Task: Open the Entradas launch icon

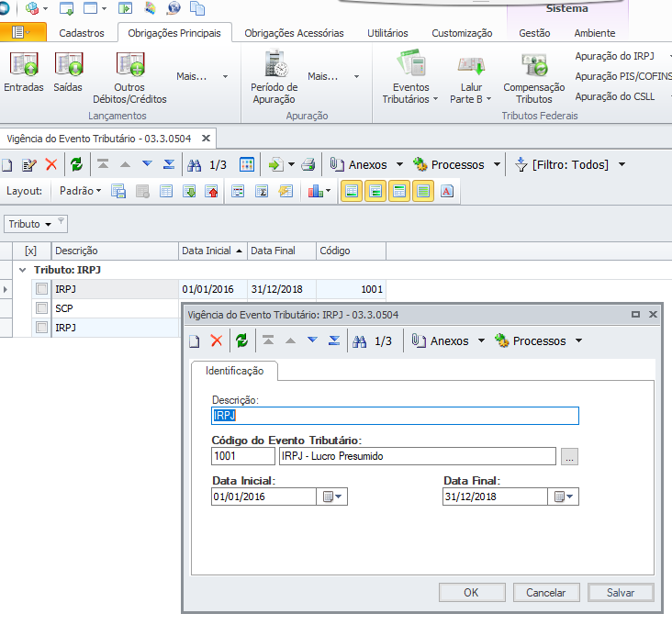Action: coord(24,72)
